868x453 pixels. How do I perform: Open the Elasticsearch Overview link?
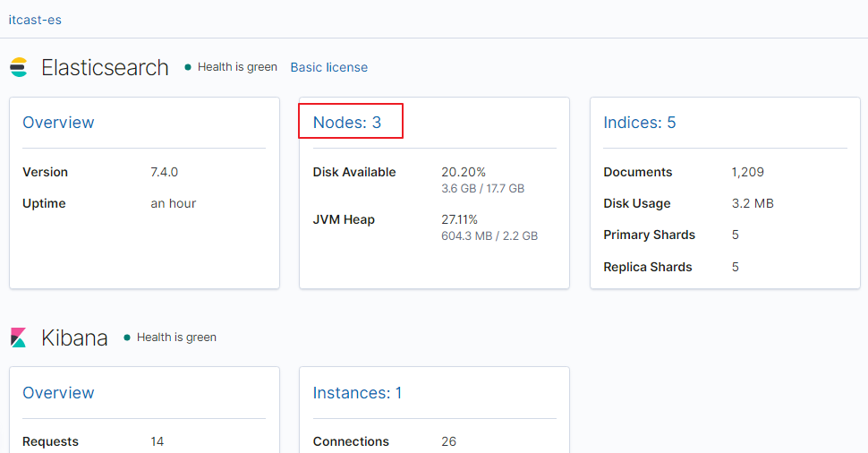[58, 123]
